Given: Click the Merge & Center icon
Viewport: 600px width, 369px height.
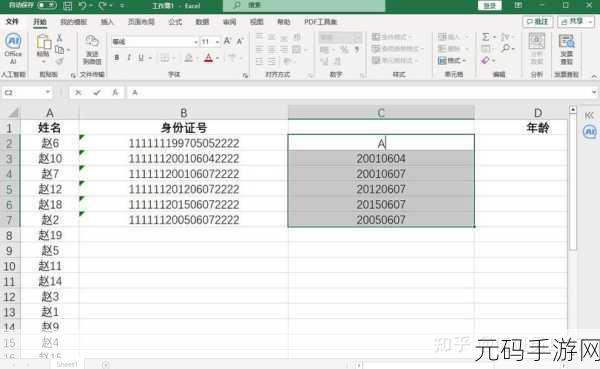Looking at the screenshot, I should tap(297, 49).
